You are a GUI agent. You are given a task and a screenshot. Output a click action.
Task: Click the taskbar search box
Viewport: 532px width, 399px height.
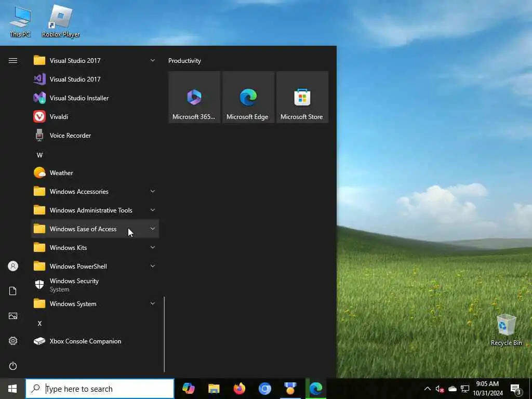point(100,389)
